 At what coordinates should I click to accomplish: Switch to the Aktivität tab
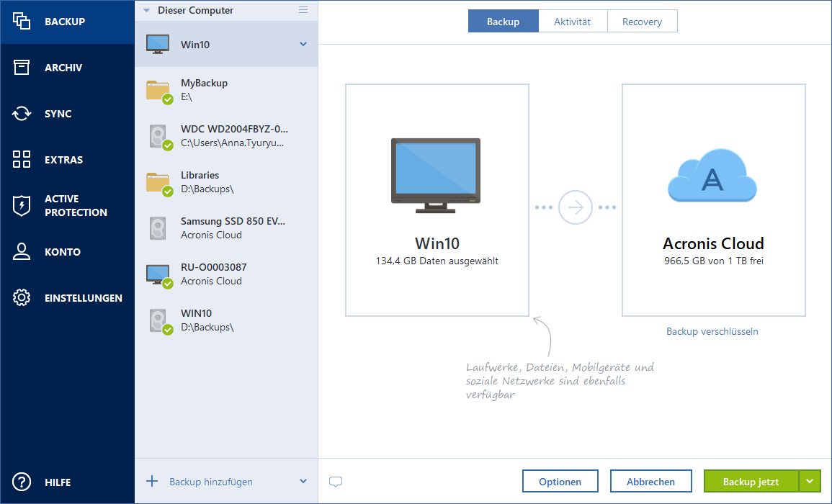[x=572, y=22]
